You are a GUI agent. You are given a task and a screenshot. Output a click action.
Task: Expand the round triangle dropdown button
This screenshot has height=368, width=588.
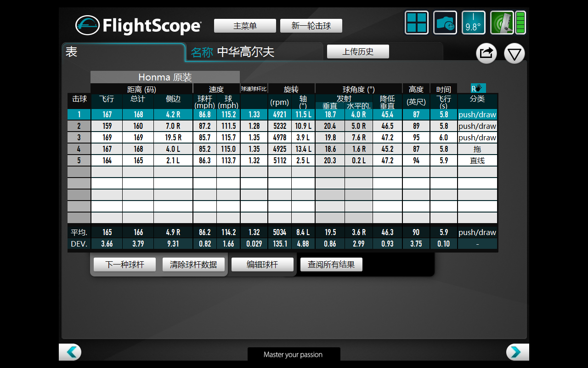pos(514,53)
